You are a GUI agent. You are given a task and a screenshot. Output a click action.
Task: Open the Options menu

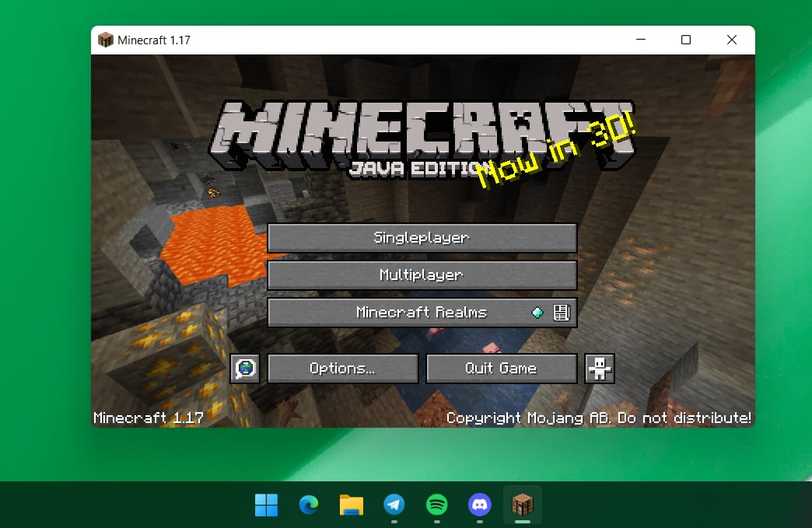(x=343, y=369)
